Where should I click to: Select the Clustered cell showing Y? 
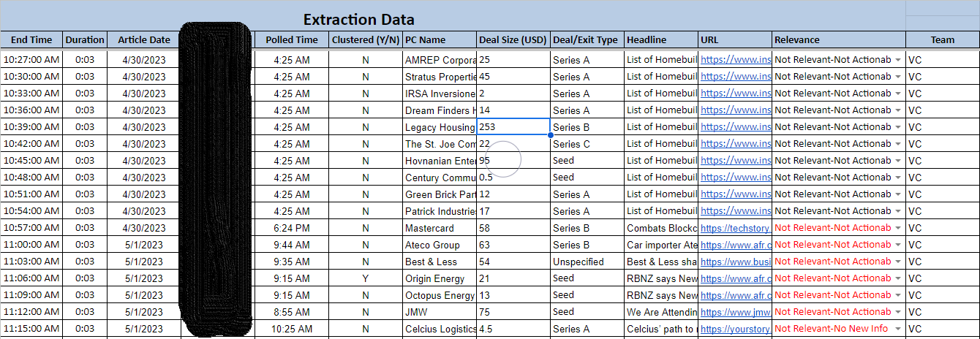pos(366,278)
